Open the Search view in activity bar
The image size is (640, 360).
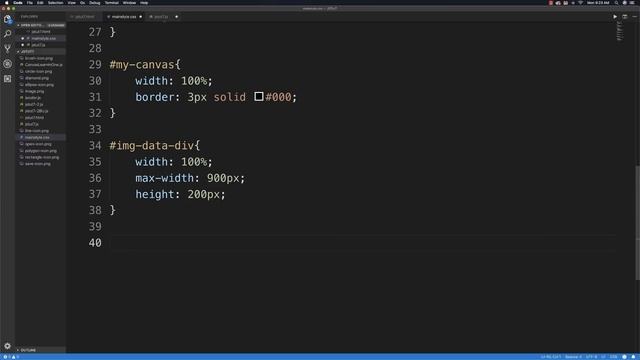[7, 34]
